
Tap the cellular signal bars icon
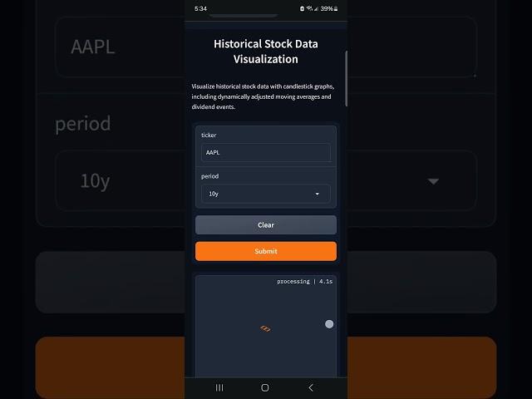(x=317, y=8)
